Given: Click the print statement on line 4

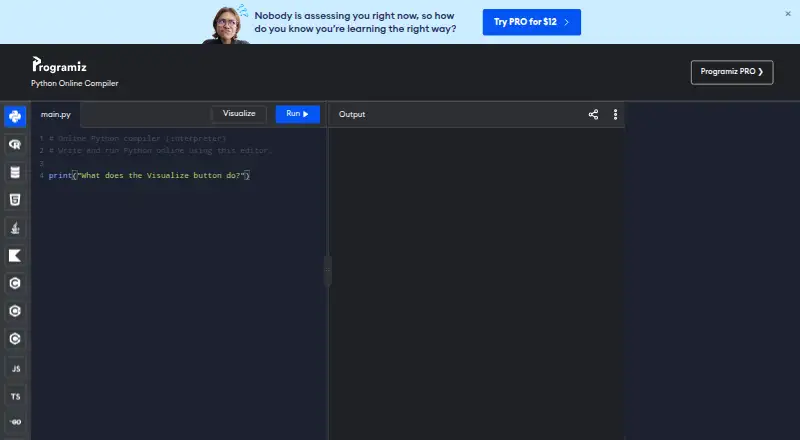Looking at the screenshot, I should 149,175.
